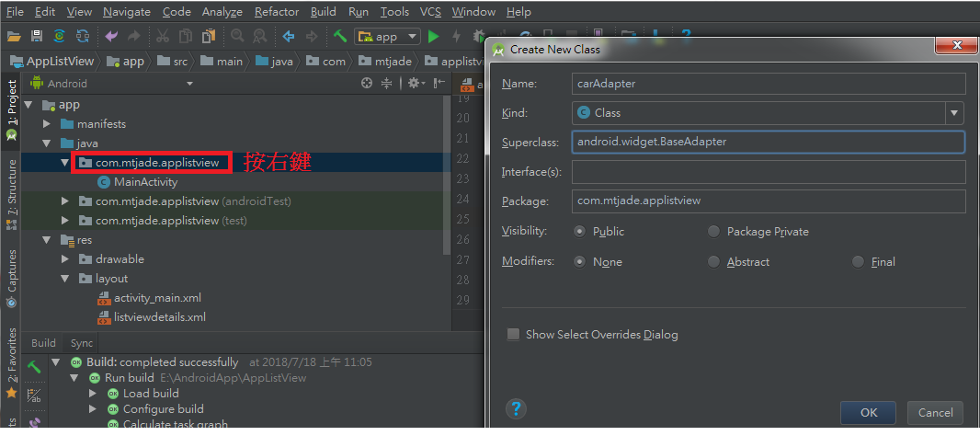Expand com.mtjade.applistview (test) package
Viewport: 980px width, 447px height.
tap(65, 221)
